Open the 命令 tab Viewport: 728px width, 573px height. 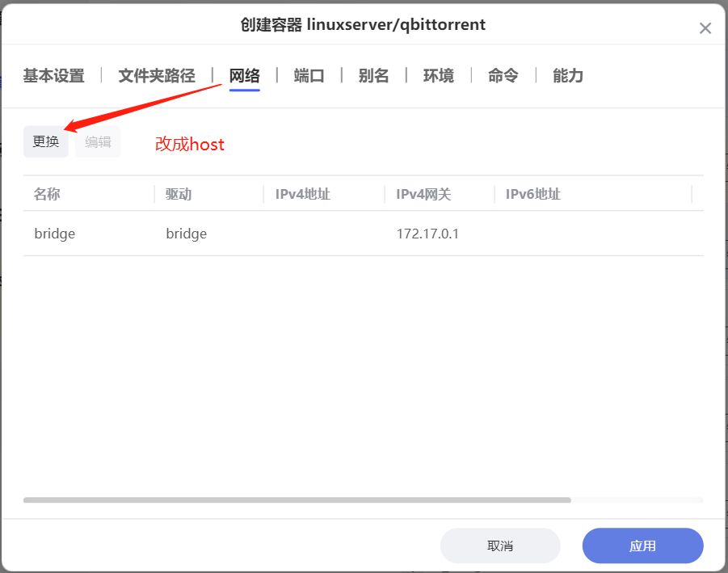(x=503, y=76)
